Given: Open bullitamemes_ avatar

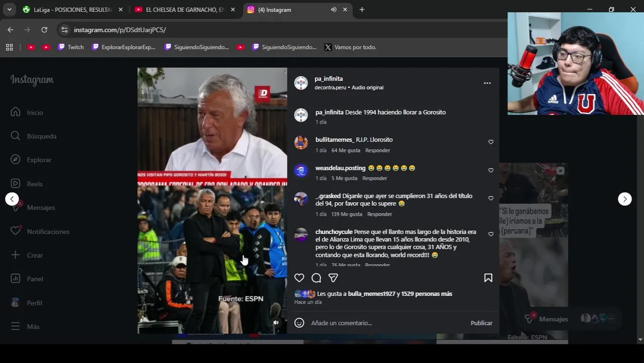Looking at the screenshot, I should (x=301, y=142).
